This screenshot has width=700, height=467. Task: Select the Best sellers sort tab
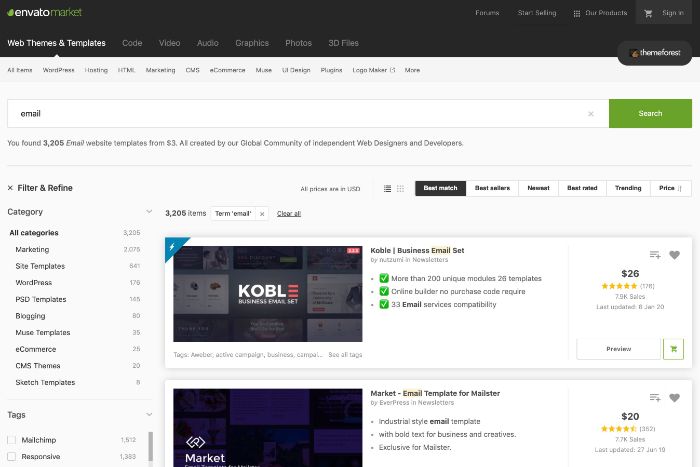pyautogui.click(x=492, y=188)
